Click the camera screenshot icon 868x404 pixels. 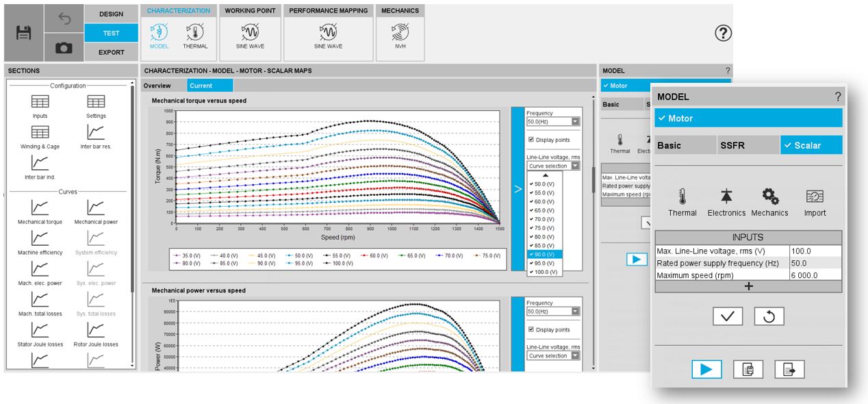tap(64, 48)
